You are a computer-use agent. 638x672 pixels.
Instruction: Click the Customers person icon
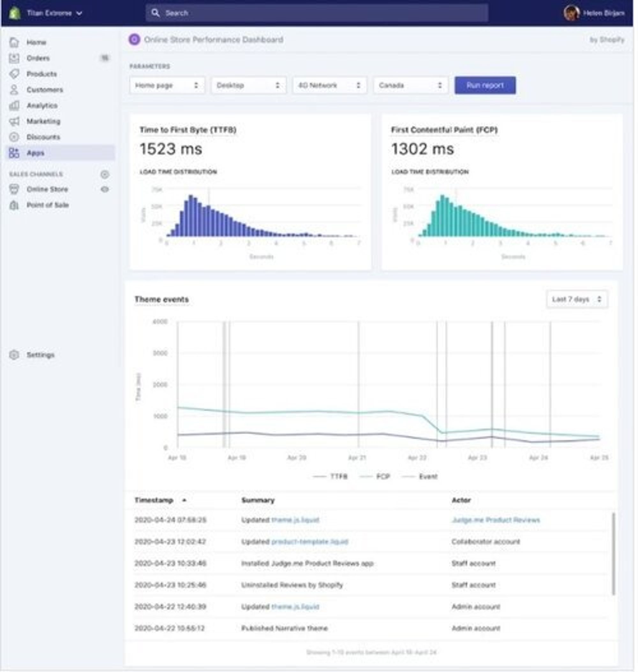pos(14,90)
